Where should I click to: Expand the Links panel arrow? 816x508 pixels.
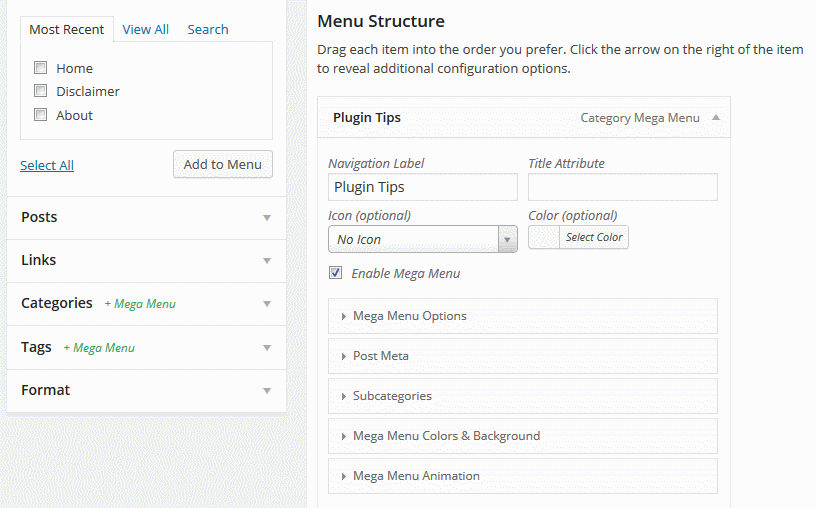point(267,261)
